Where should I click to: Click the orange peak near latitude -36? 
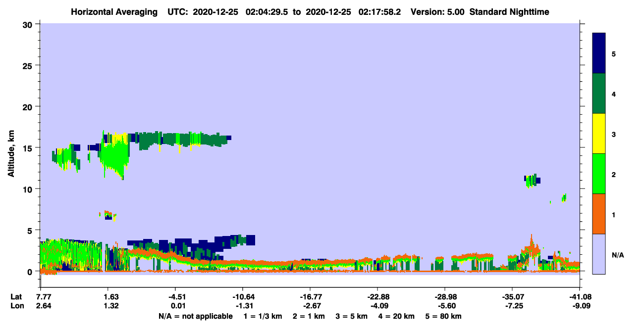532,246
